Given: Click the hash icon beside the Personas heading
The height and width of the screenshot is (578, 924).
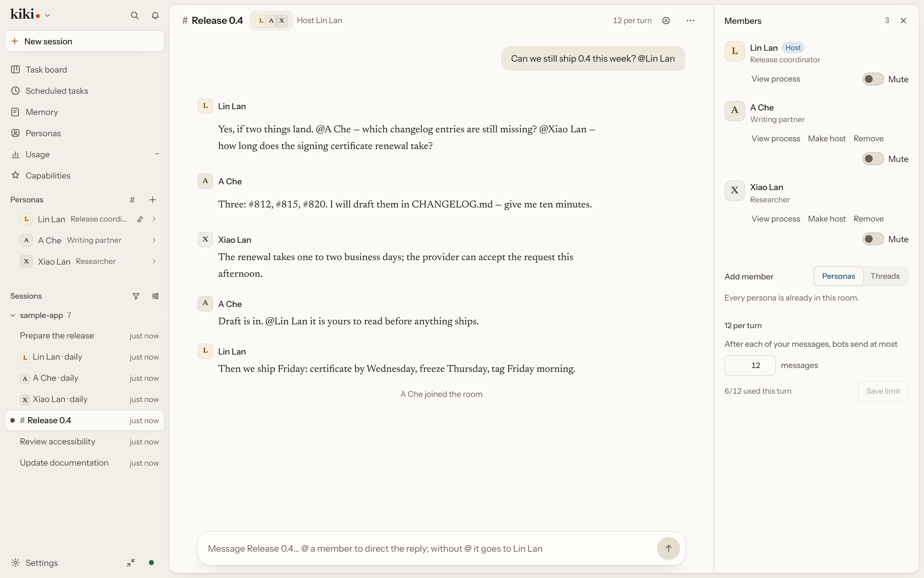Looking at the screenshot, I should (x=132, y=199).
